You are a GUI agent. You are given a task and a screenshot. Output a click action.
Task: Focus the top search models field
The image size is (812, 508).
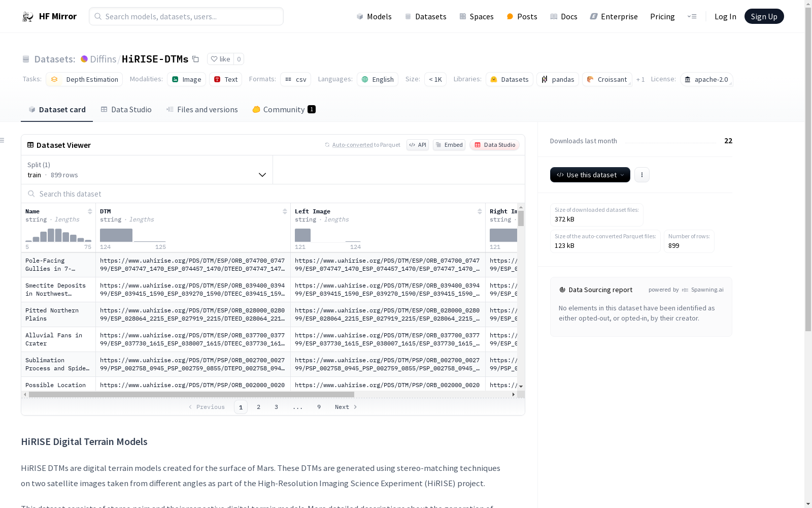click(x=186, y=16)
